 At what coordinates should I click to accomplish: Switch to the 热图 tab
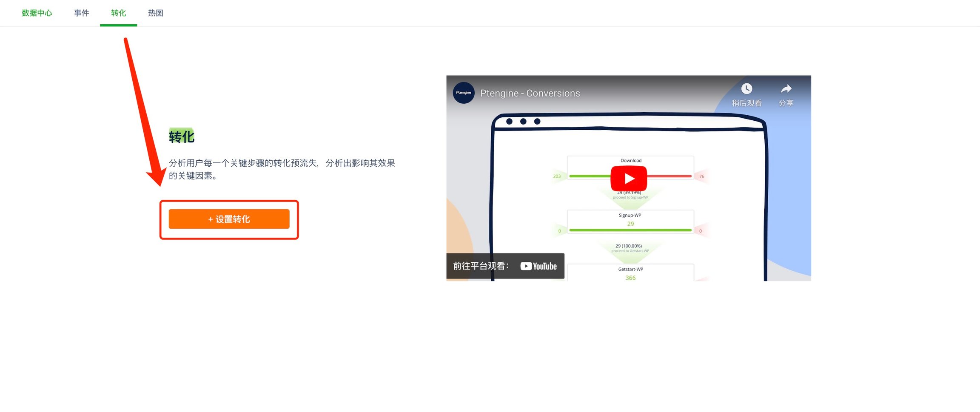pos(156,13)
